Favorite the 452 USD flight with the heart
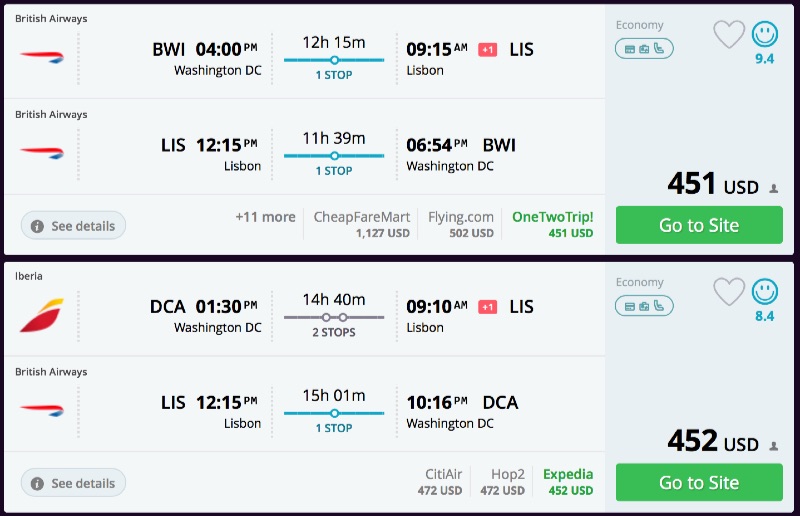800x516 pixels. click(729, 292)
